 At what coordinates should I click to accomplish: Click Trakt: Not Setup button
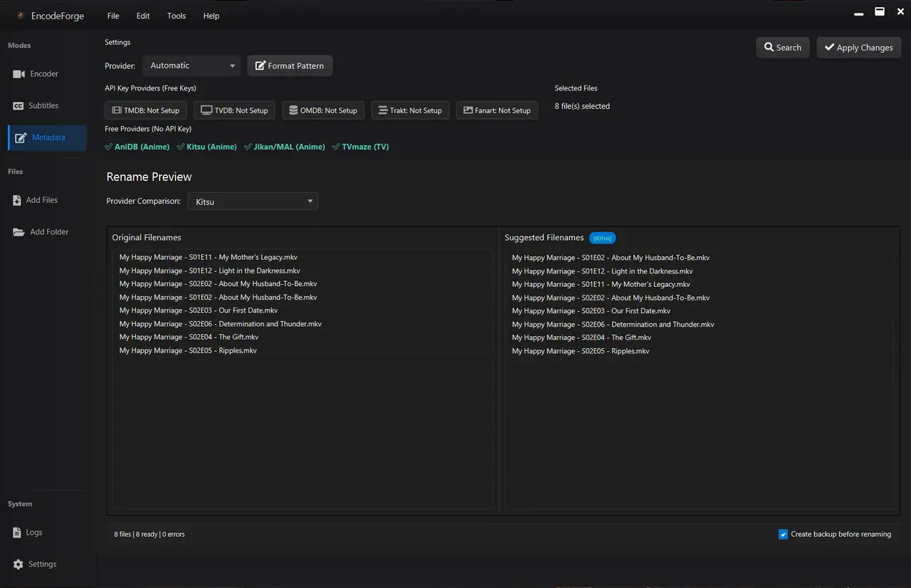tap(410, 110)
